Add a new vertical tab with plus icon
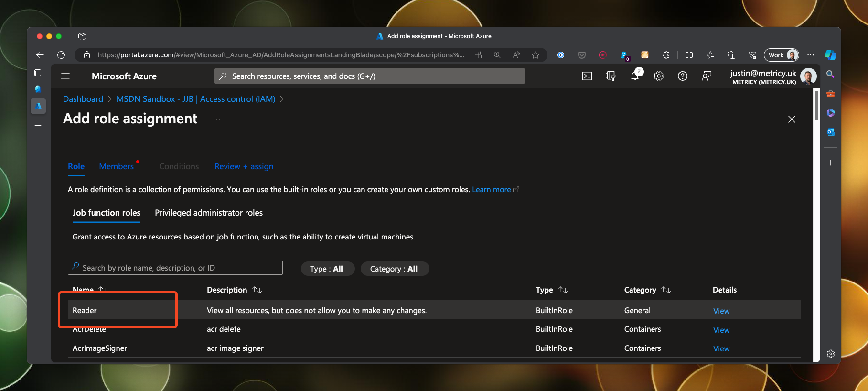 pos(38,126)
